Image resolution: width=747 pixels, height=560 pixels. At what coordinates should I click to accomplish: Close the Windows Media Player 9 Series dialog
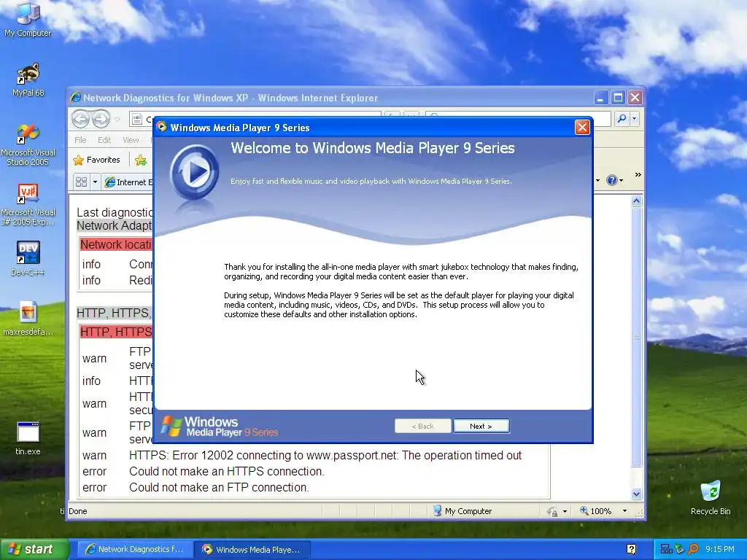[x=582, y=127]
